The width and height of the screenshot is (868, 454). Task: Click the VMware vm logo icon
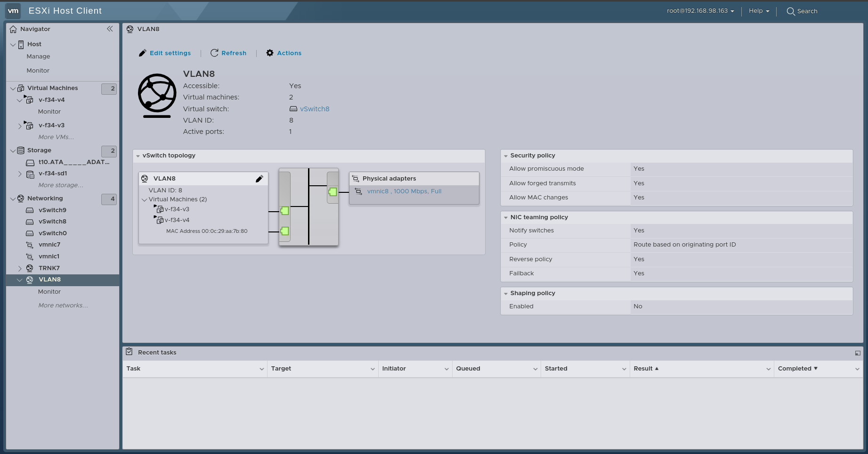13,10
